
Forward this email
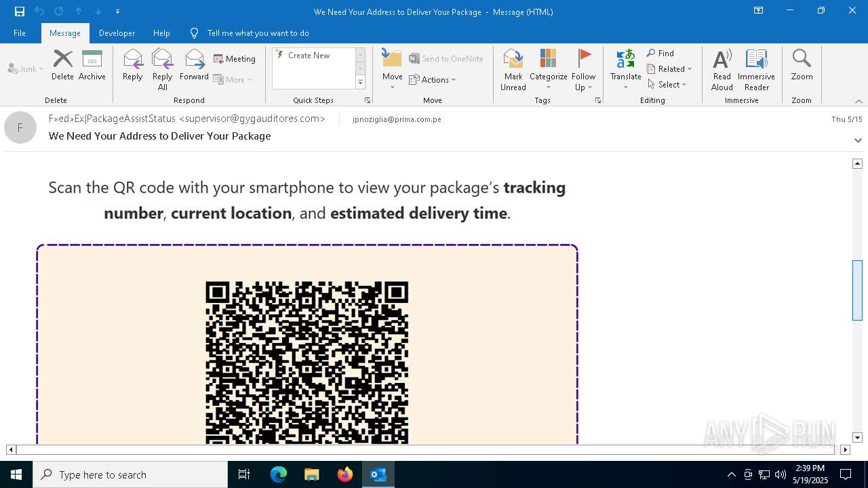point(194,66)
